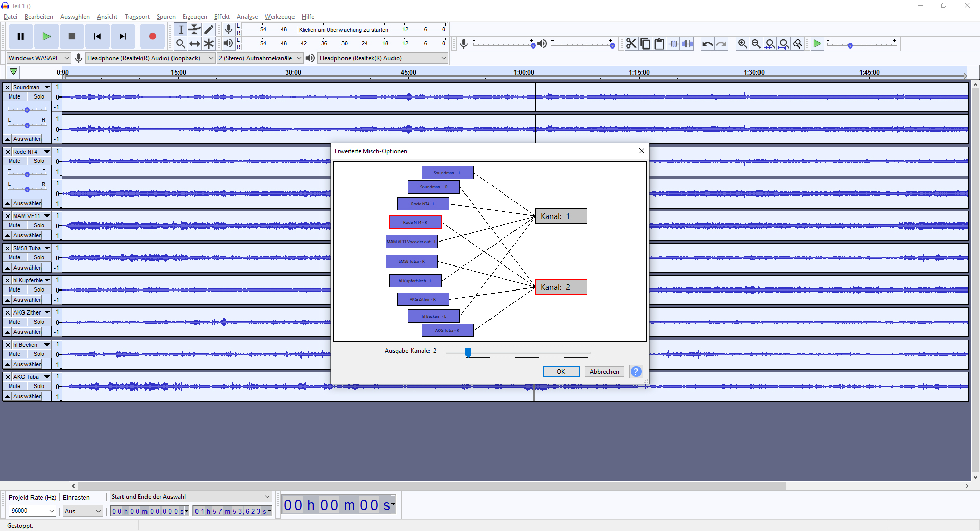Image resolution: width=980 pixels, height=531 pixels.
Task: Click the Undo arrow icon
Action: 707,44
